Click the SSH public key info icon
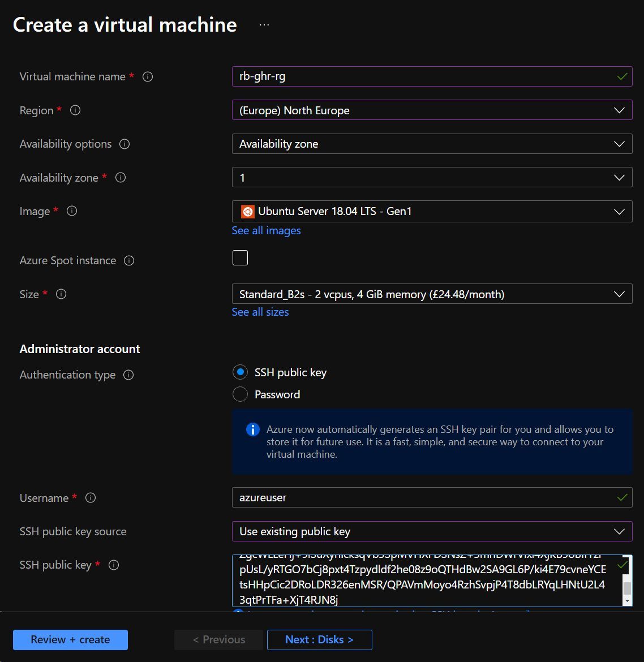 pyautogui.click(x=114, y=565)
